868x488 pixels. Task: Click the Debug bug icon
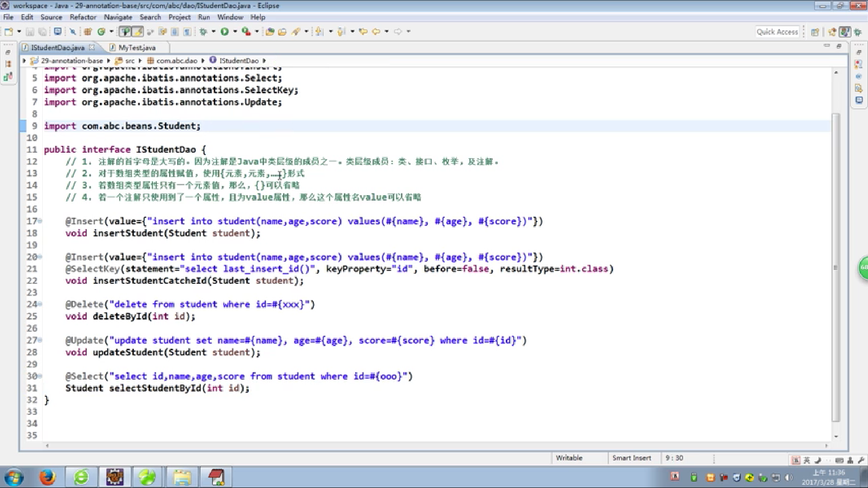tap(203, 32)
